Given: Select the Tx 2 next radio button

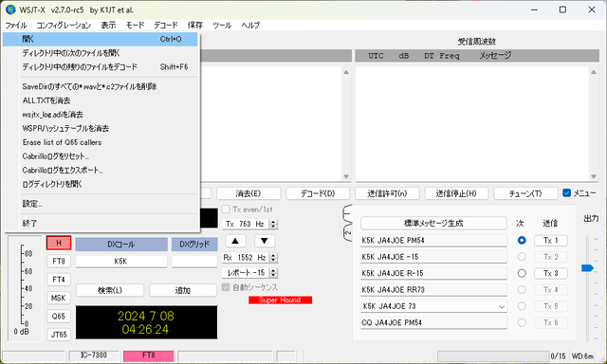Looking at the screenshot, I should [x=522, y=257].
